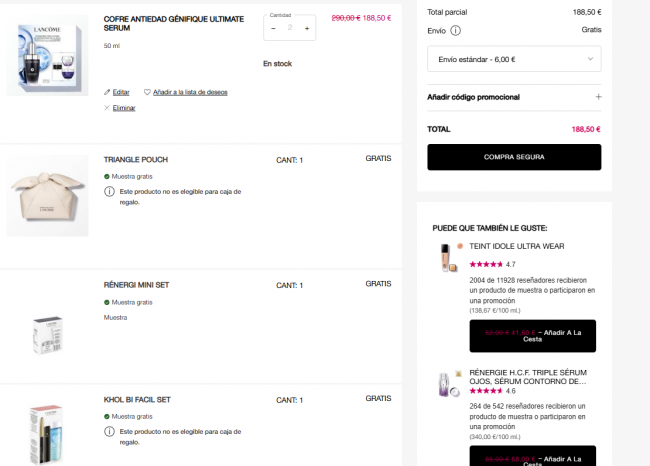Click the Editar link

(x=121, y=92)
